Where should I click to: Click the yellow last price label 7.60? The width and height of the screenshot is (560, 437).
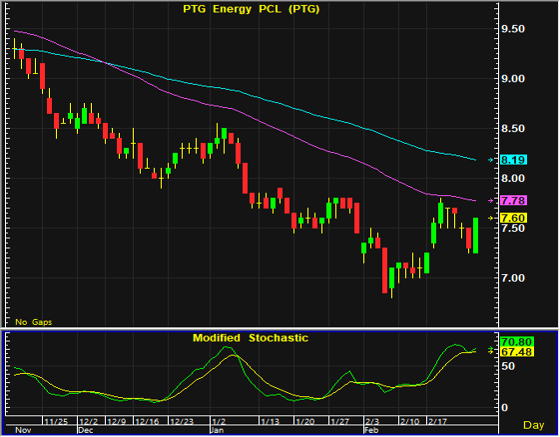pos(513,218)
